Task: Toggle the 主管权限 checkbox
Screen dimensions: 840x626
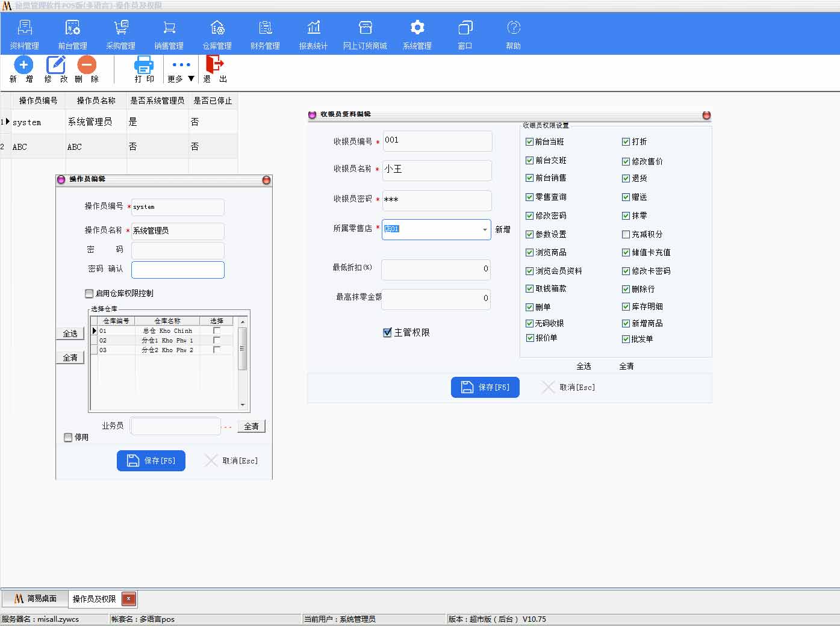Action: click(387, 332)
